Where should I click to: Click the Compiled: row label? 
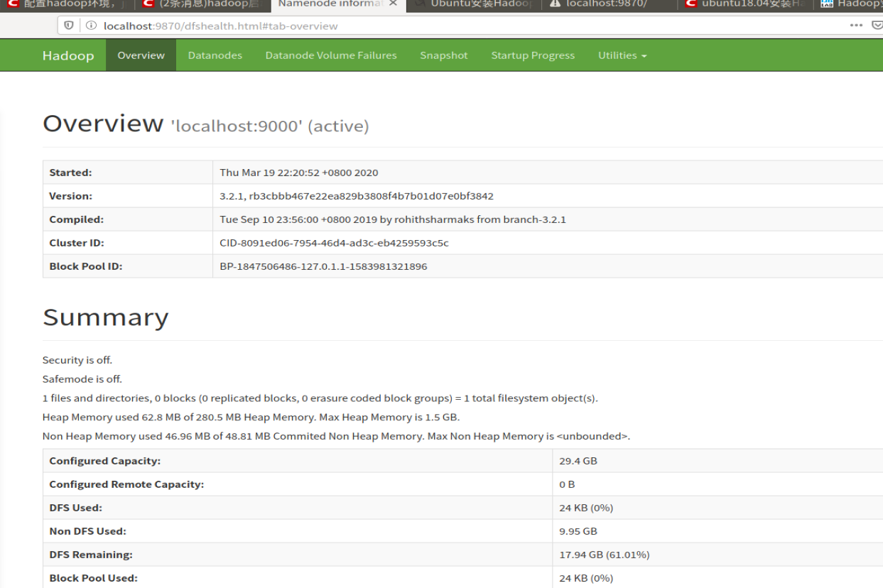(x=76, y=219)
